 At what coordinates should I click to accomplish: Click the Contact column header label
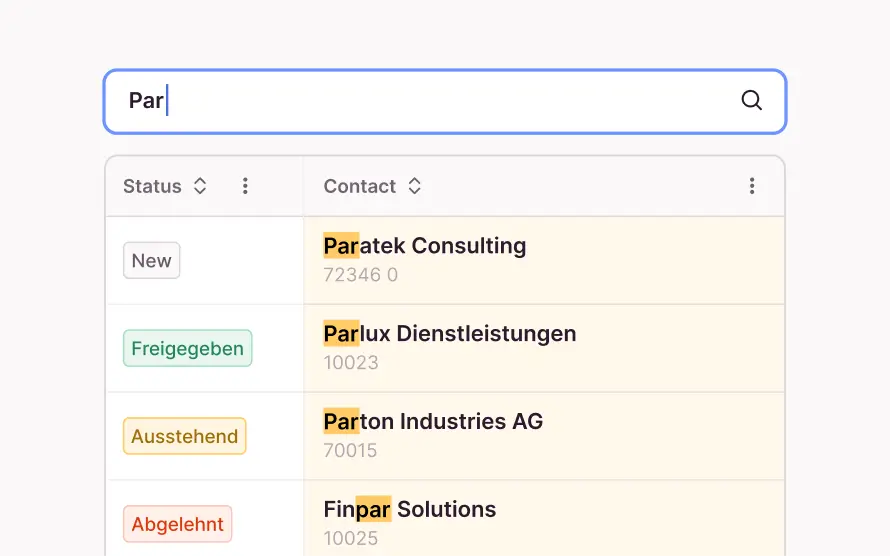coord(360,186)
